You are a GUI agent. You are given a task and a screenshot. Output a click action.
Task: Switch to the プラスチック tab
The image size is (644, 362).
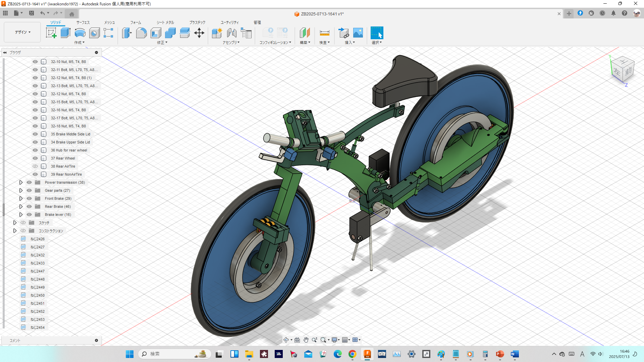(197, 22)
